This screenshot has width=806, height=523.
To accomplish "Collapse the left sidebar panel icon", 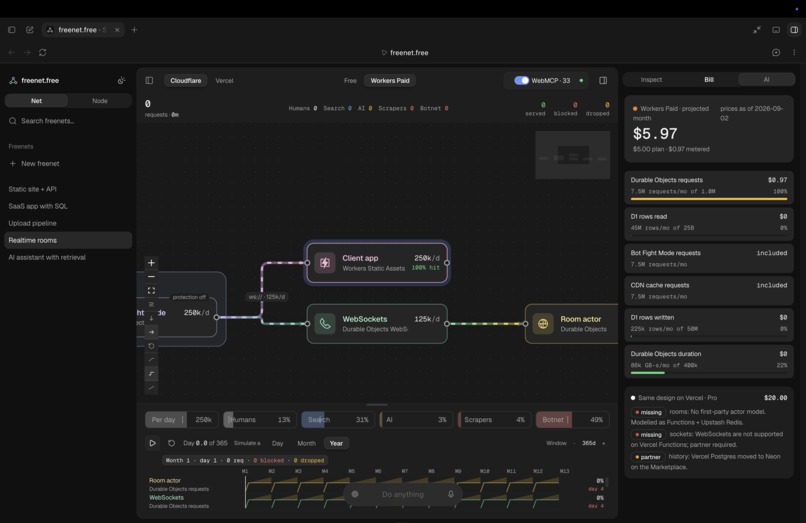I will (149, 80).
